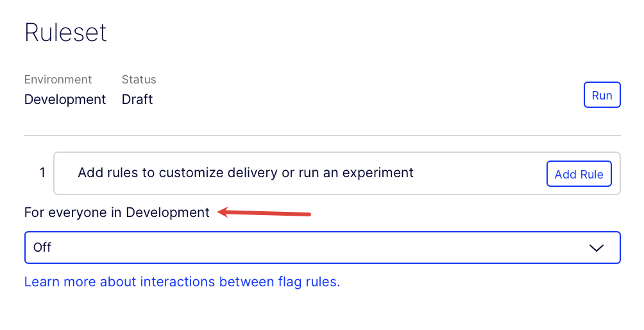This screenshot has height=330, width=644.
Task: Open the Learn more about flag rules link
Action: point(182,282)
